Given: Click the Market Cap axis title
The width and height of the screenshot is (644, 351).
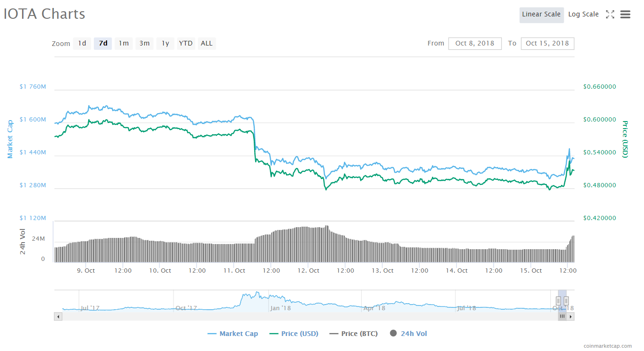Looking at the screenshot, I should (9, 139).
